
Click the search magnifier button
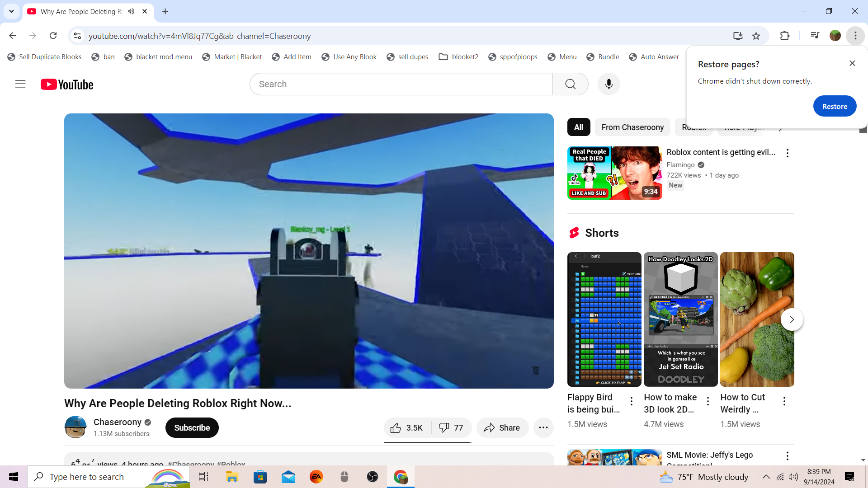coord(570,84)
